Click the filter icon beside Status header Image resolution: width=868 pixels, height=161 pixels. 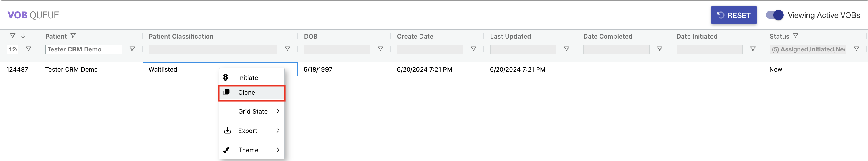pyautogui.click(x=796, y=36)
